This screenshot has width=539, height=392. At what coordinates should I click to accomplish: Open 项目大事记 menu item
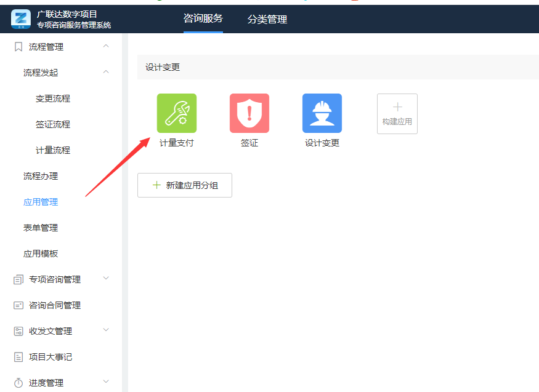(51, 357)
